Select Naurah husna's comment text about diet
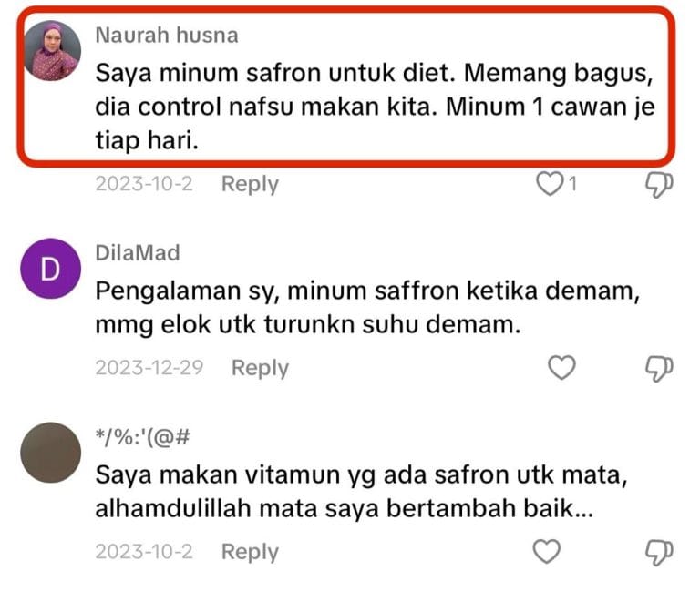 [x=376, y=107]
